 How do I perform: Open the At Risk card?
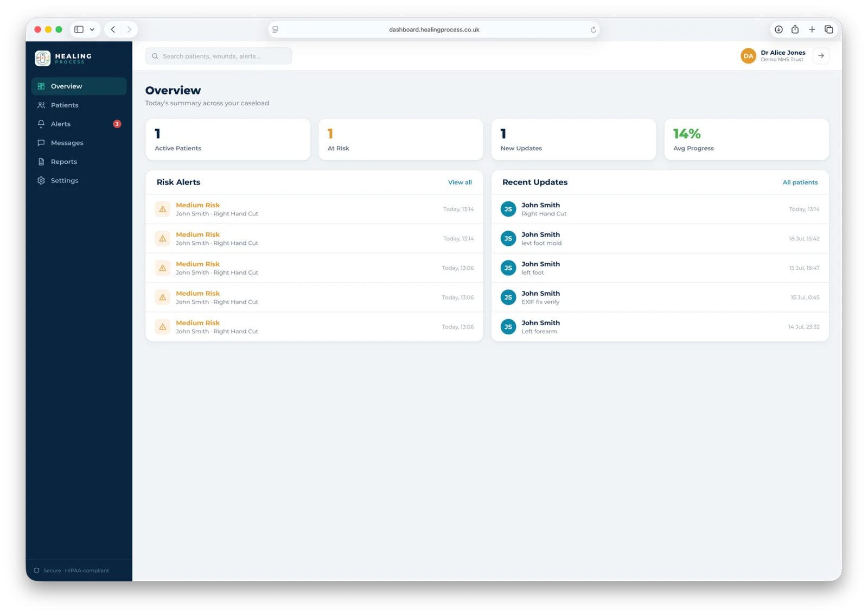(400, 140)
